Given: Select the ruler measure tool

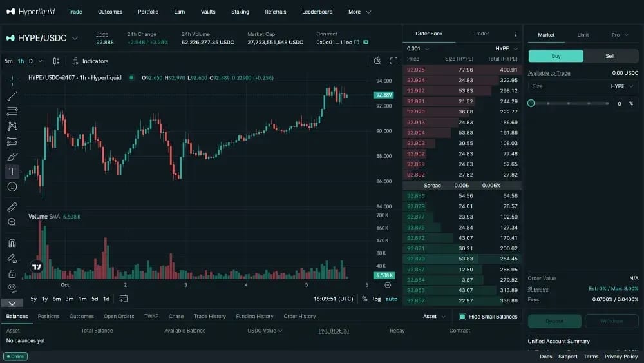Looking at the screenshot, I should point(12,207).
